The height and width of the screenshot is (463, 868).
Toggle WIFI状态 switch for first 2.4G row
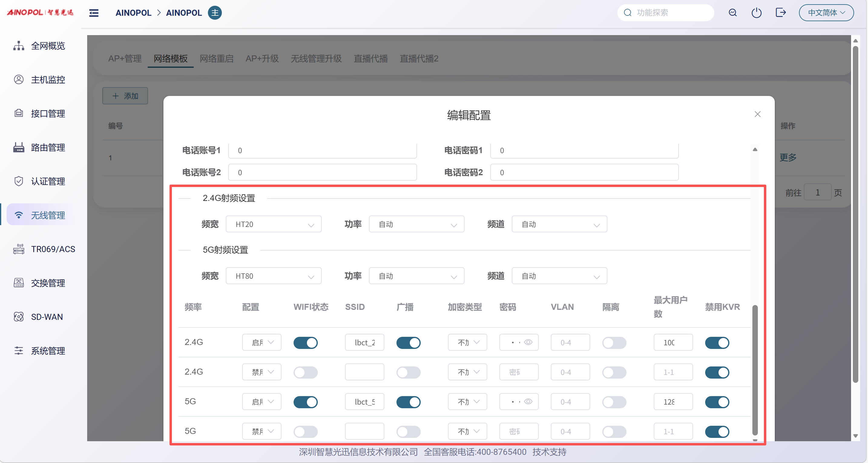pos(305,343)
